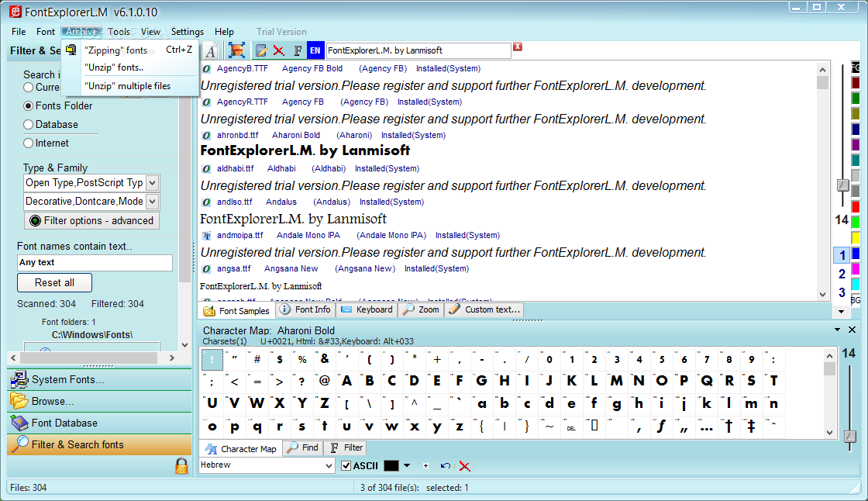Close the Character Map panel

(852, 330)
